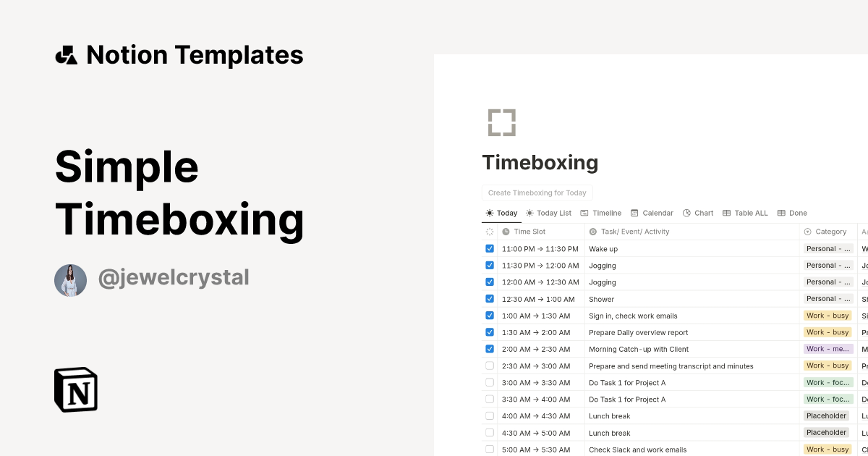The height and width of the screenshot is (456, 868).
Task: Click the Notion logo icon top left
Action: point(67,54)
